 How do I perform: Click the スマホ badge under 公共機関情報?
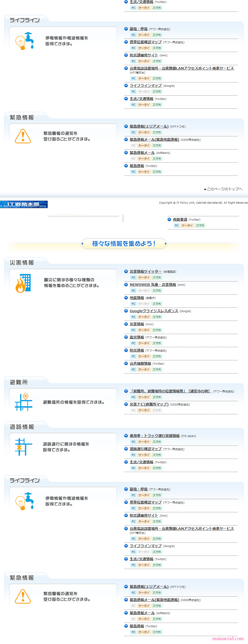click(x=157, y=370)
